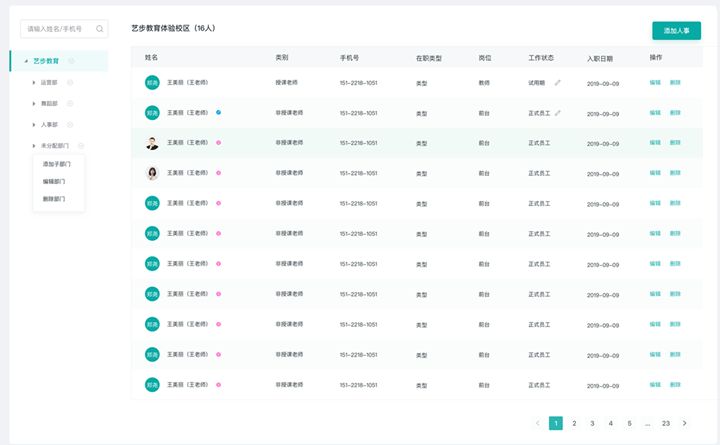Expand the 运营部 department
The image size is (720, 445).
34,83
